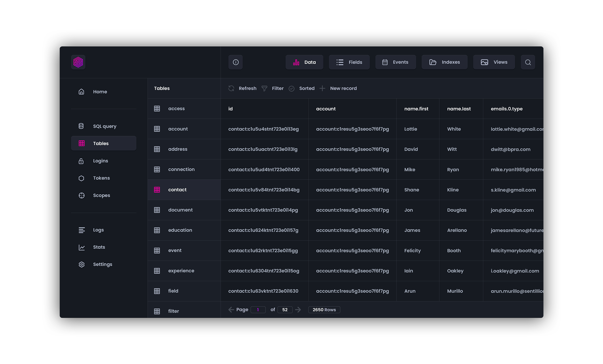Toggle the Sorted checkmark
603x364 pixels.
click(291, 89)
